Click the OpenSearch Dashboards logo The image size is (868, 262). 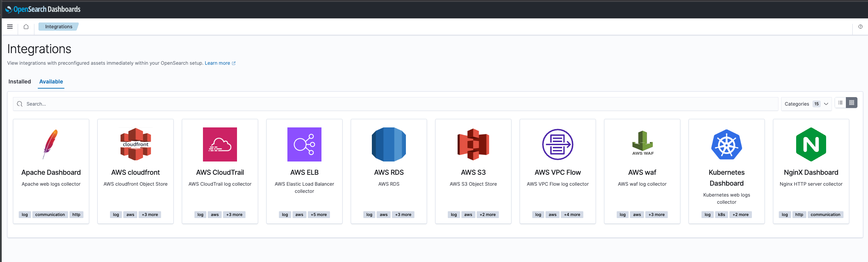[43, 9]
